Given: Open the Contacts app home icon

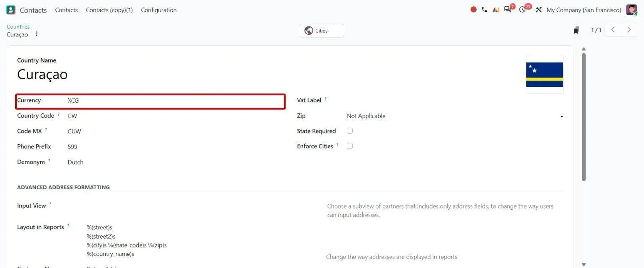Looking at the screenshot, I should pyautogui.click(x=10, y=10).
